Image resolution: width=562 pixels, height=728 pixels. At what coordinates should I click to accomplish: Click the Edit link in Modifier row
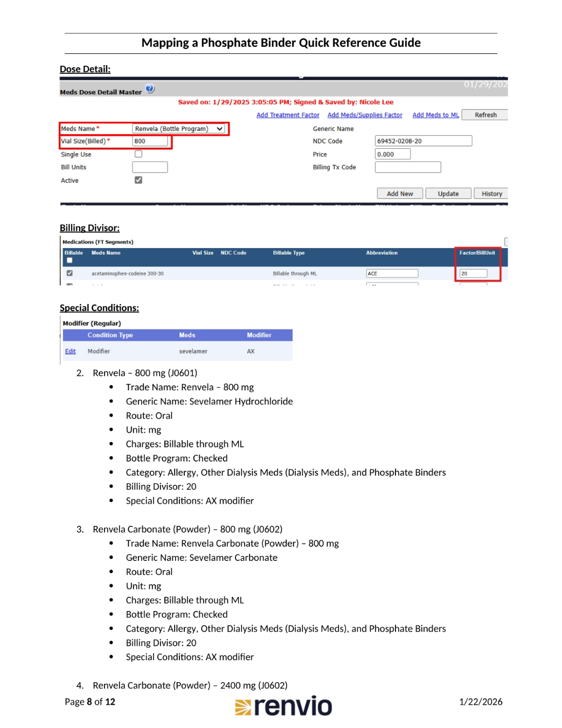71,351
